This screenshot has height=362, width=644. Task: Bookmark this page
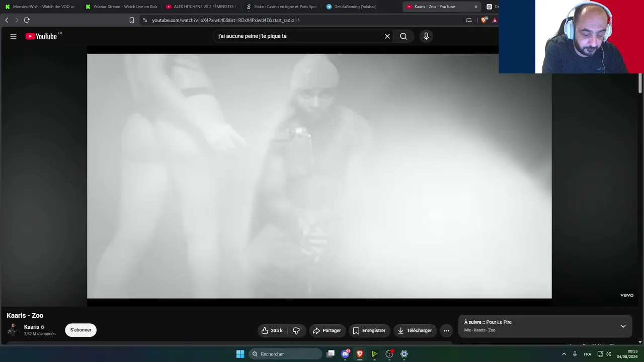click(x=132, y=20)
